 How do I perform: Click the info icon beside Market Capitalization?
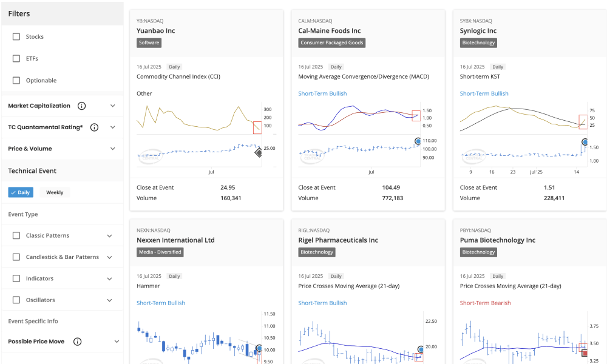coord(81,106)
